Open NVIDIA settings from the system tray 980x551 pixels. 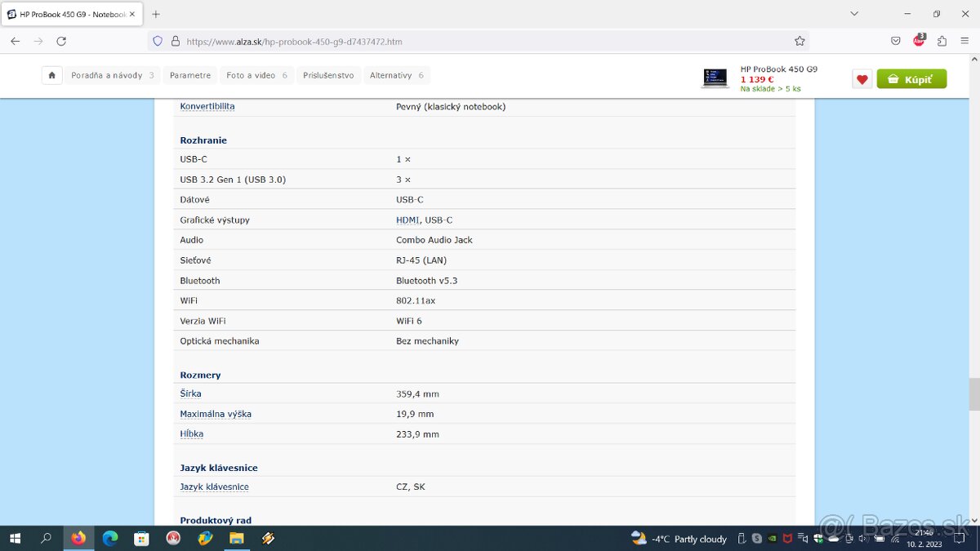point(772,539)
